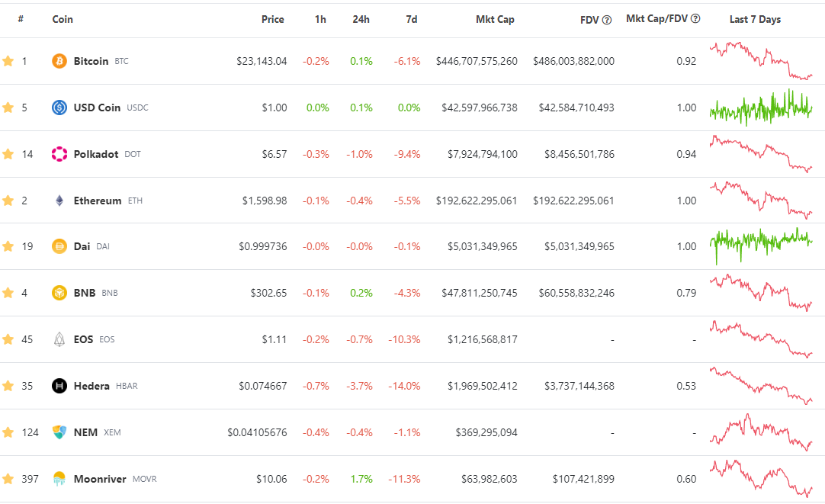Click the NEM price $0.04105676
This screenshot has width=825, height=504.
[x=257, y=432]
